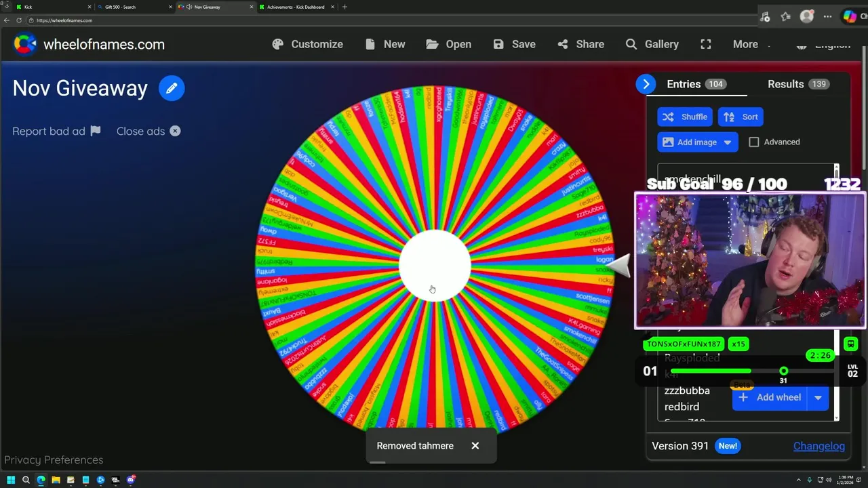The image size is (868, 488).
Task: Click the Sub Goal 96 / 100 text
Action: point(717,184)
